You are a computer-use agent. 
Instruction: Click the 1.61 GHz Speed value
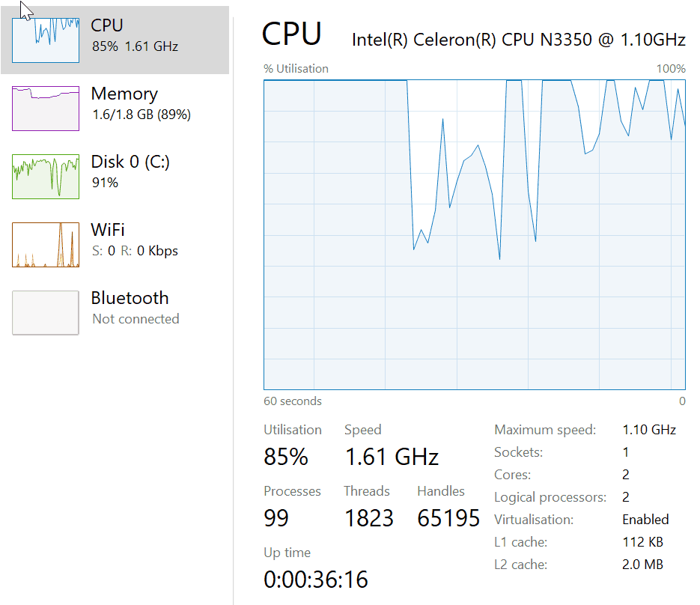coord(392,456)
